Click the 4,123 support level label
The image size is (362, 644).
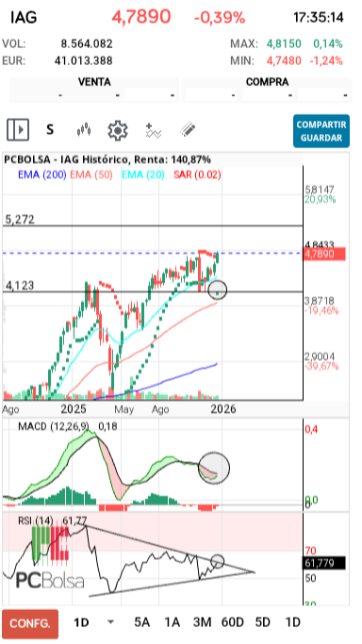pyautogui.click(x=19, y=286)
